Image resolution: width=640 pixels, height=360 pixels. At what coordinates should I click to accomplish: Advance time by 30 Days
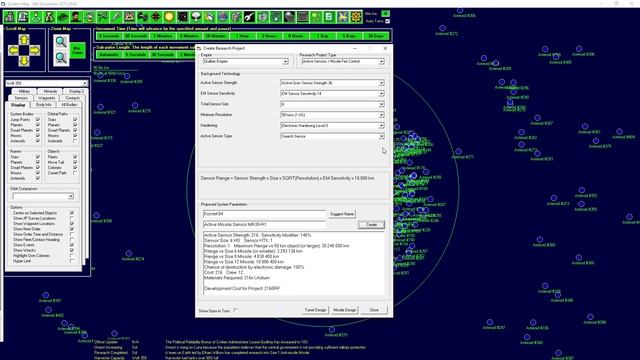[376, 36]
